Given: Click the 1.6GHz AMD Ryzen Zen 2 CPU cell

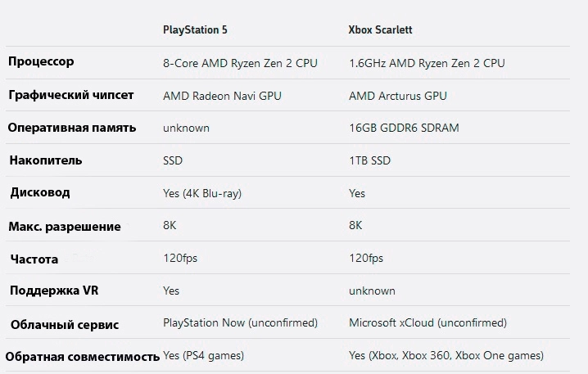Looking at the screenshot, I should pyautogui.click(x=427, y=63).
